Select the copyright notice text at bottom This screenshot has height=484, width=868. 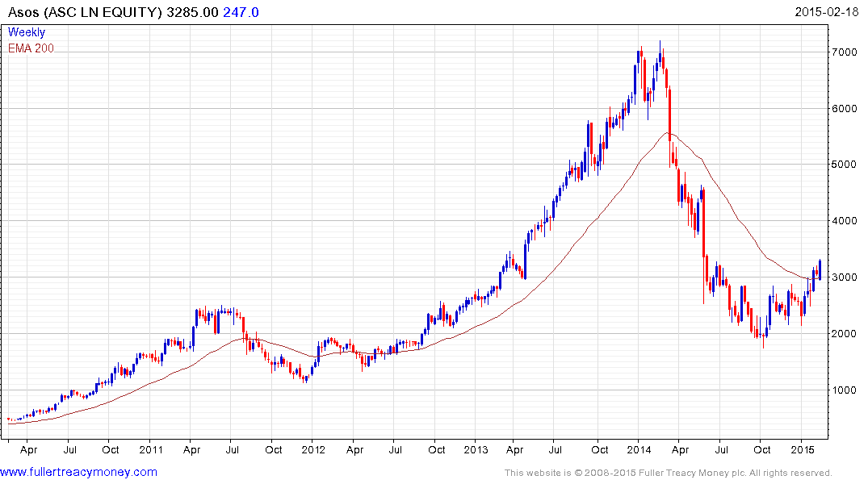pos(669,473)
